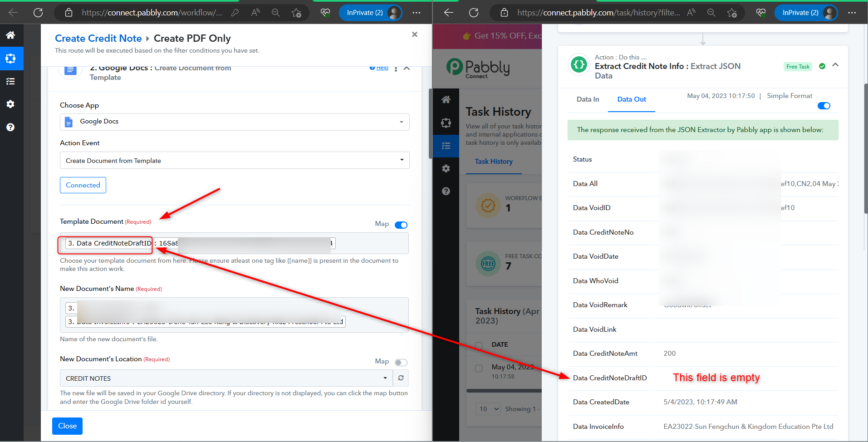Screen dimensions: 868x442
Task: Open the three-dot step options menu for Google Docs
Action: pyautogui.click(x=396, y=69)
